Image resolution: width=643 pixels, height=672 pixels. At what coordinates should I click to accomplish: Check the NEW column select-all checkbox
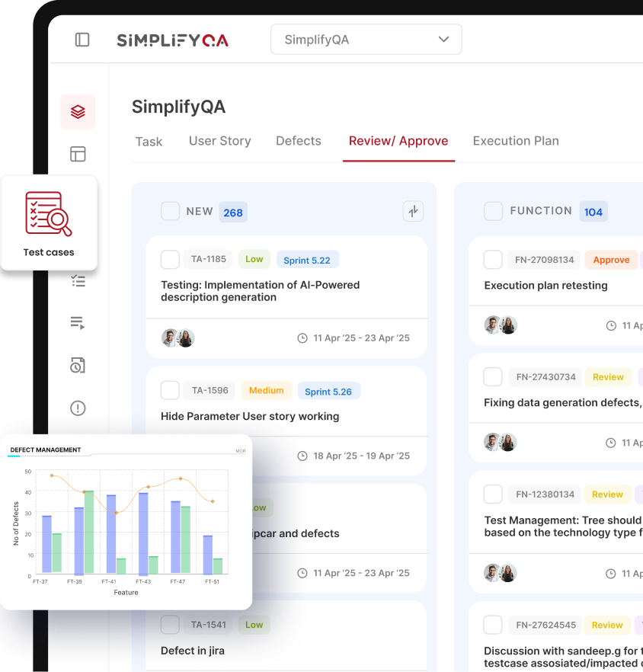point(170,211)
